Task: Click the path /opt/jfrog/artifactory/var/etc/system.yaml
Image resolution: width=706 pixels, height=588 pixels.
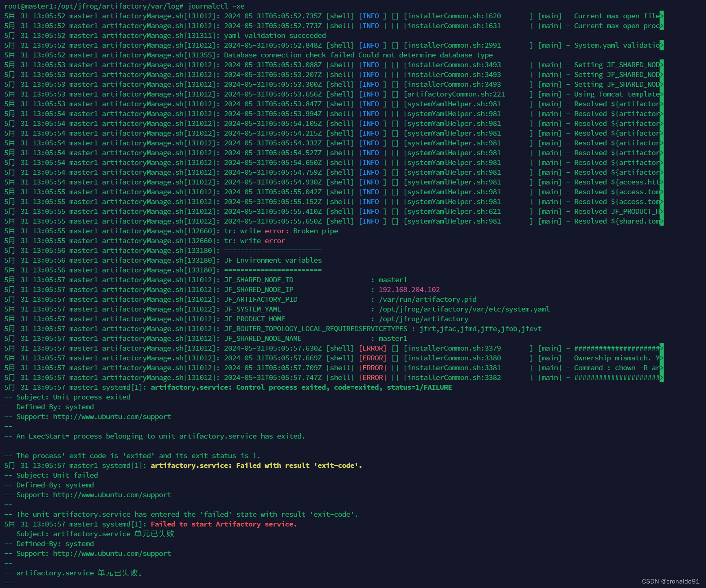Action: pyautogui.click(x=464, y=309)
